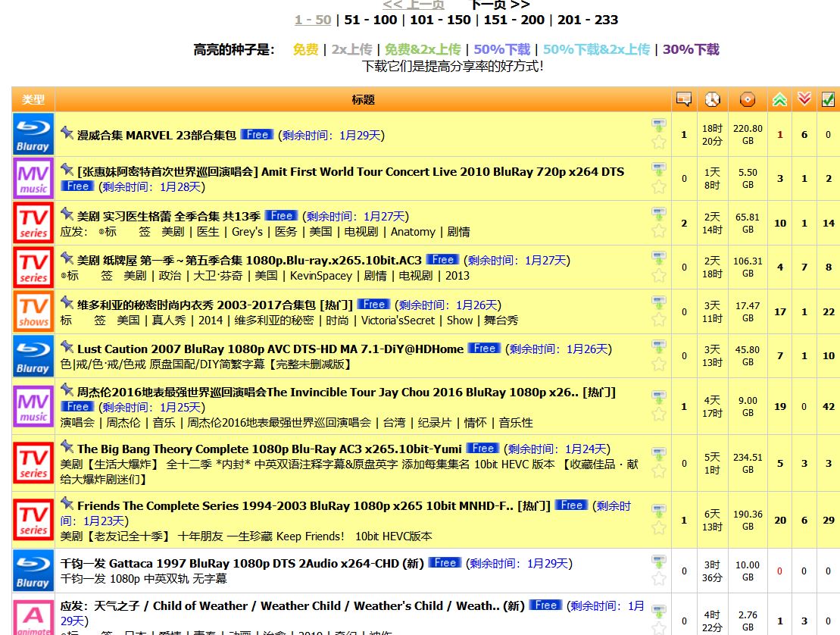Screen dimensions: 840x635
Task: Bookmark Jay Chou Invincible Tour with star
Action: 659,414
